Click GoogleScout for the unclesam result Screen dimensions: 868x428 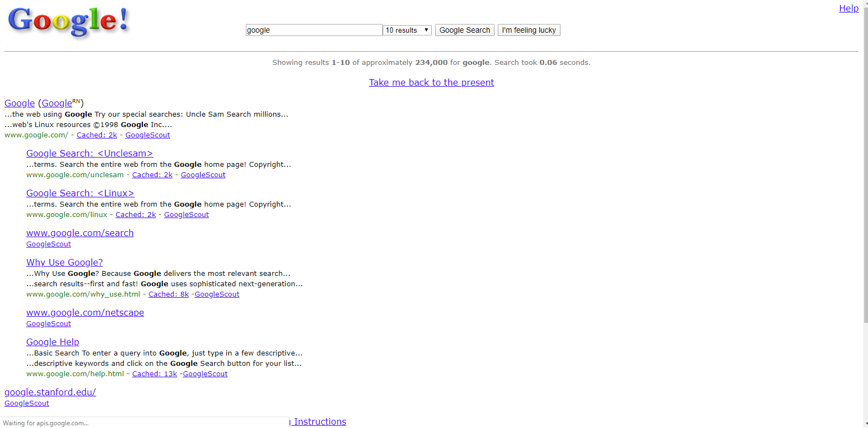[x=203, y=175]
